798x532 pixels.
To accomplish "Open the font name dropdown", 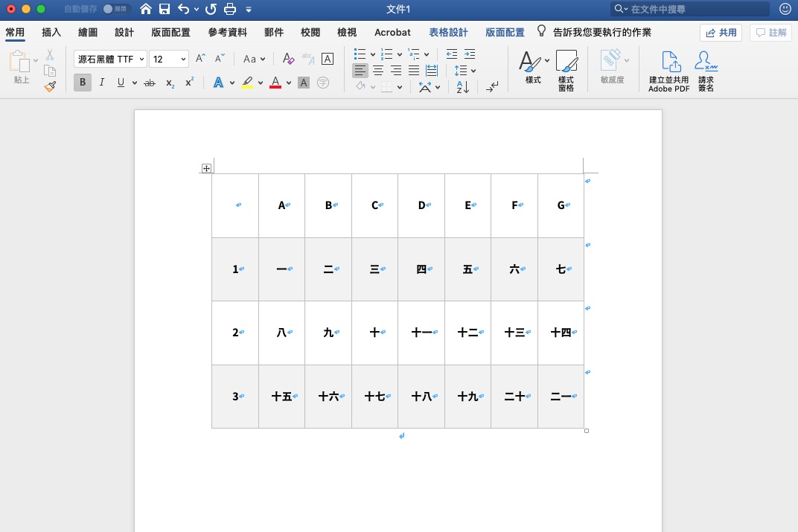I will point(141,58).
